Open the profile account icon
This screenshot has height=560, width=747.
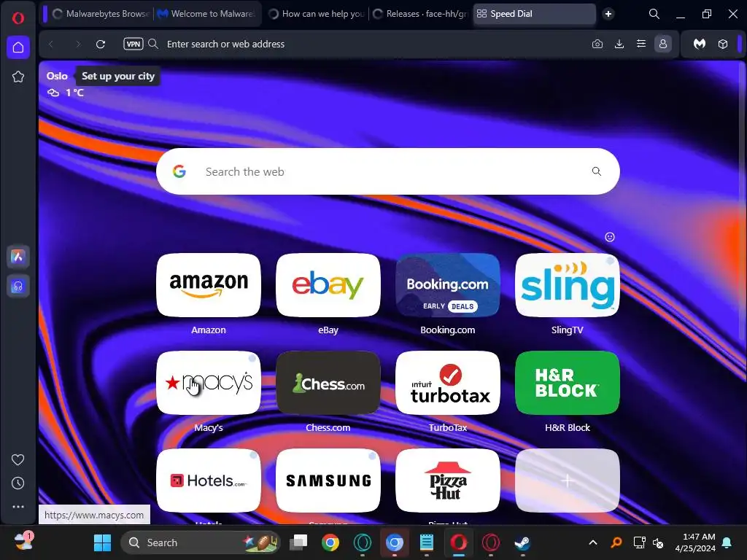662,44
